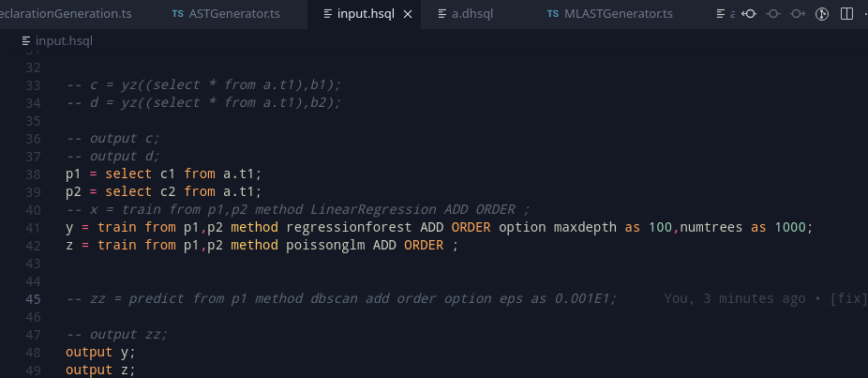Open the GitLens branch graph icon
Viewport: 868px width, 378px height.
tap(822, 14)
